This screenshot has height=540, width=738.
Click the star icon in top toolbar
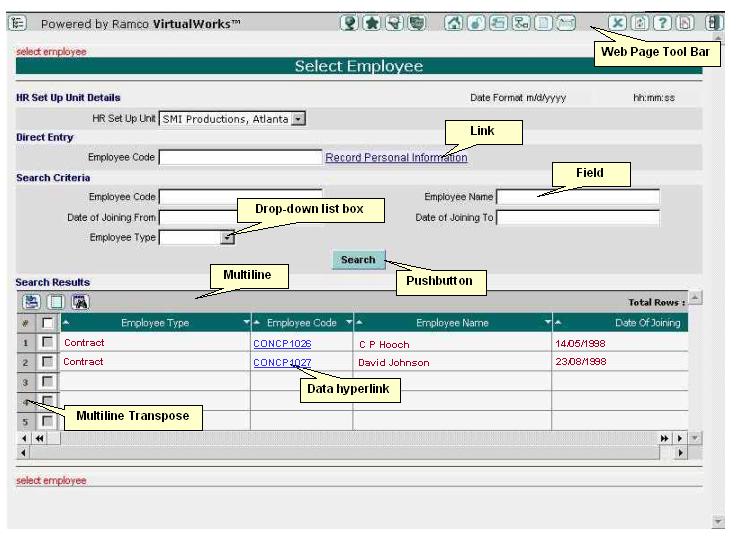click(x=371, y=23)
